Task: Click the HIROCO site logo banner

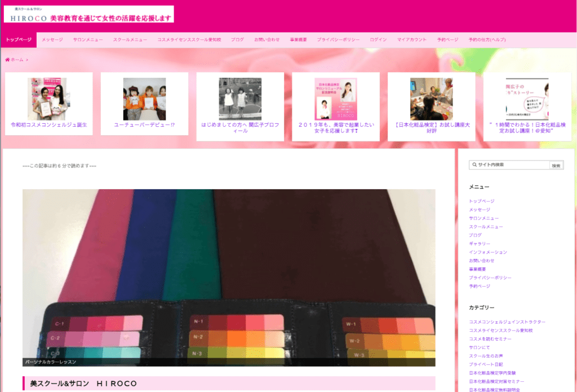Action: tap(88, 14)
